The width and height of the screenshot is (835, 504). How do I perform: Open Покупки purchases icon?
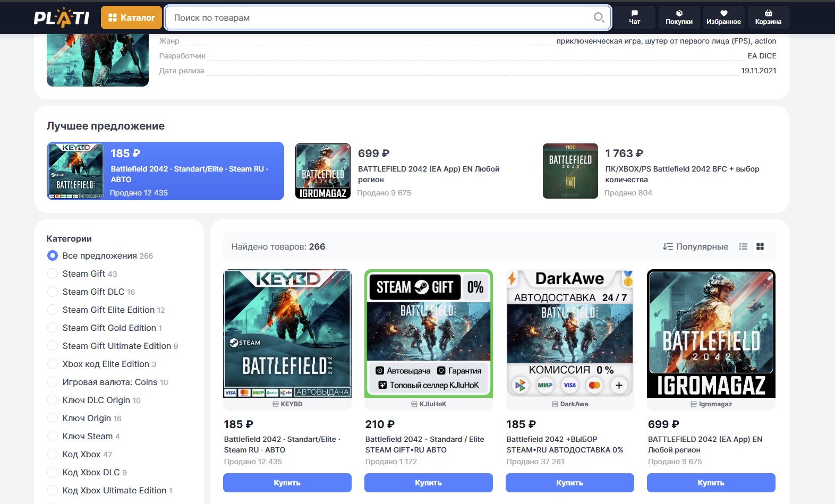tap(679, 18)
